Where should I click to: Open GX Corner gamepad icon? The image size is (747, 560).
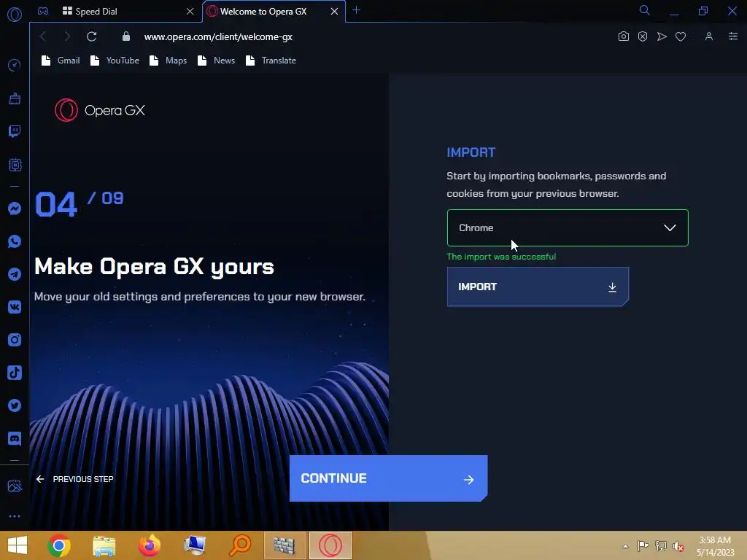click(x=43, y=11)
